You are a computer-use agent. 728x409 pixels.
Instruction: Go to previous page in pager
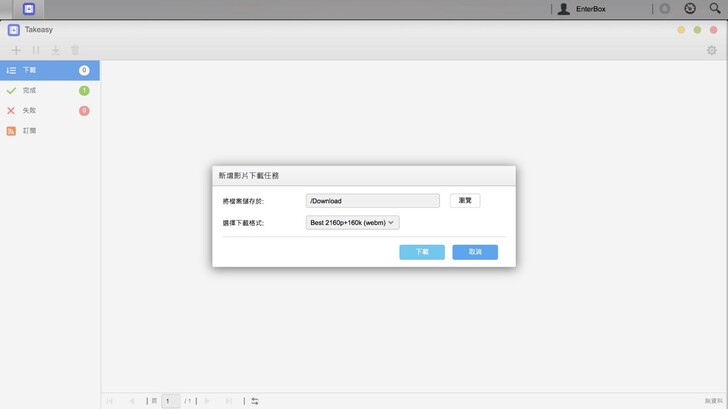(x=132, y=401)
